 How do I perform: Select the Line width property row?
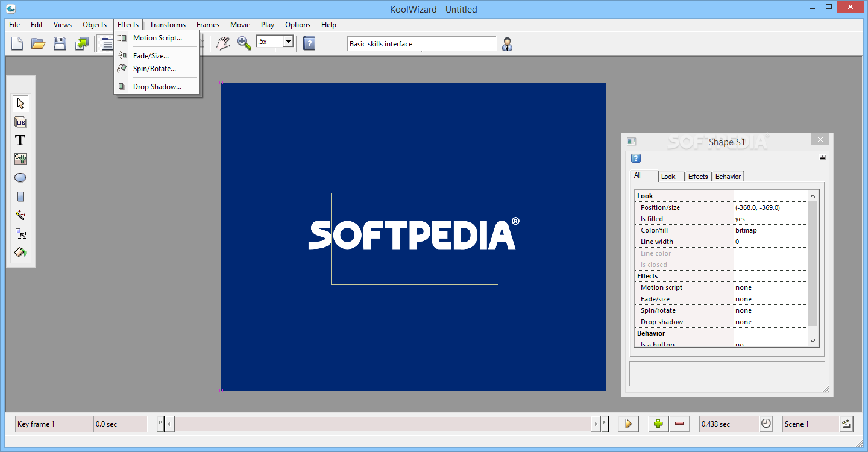pos(721,242)
